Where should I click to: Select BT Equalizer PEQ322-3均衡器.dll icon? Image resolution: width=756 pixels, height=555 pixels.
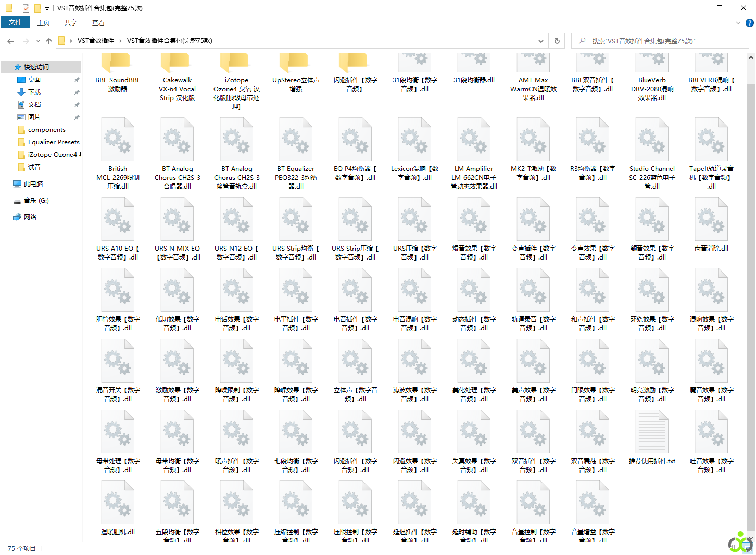pos(296,139)
